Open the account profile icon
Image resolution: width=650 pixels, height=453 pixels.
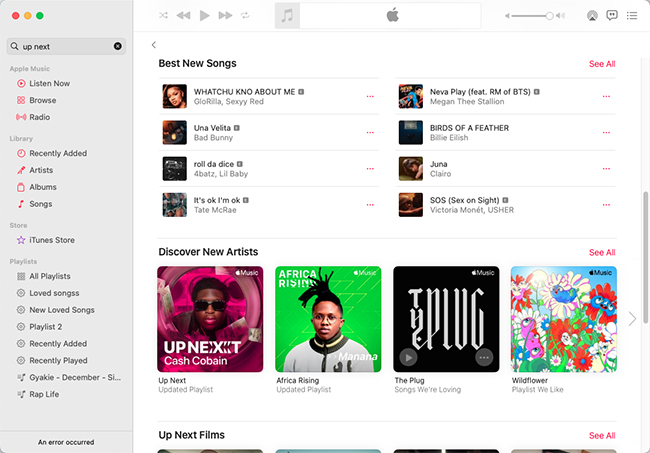pos(592,16)
